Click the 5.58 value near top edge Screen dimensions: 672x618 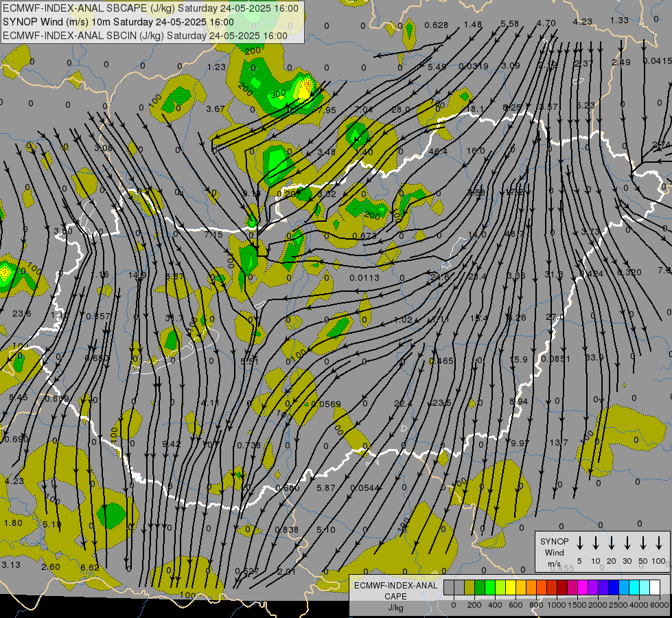[509, 23]
